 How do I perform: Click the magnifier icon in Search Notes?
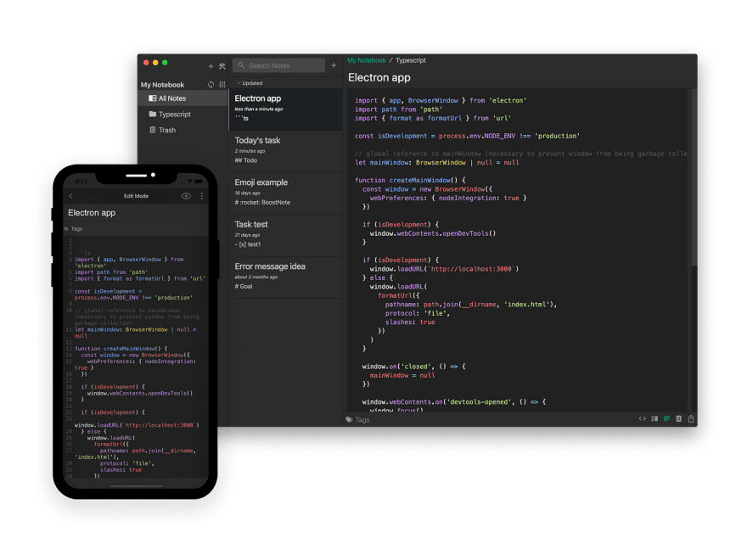tap(241, 65)
